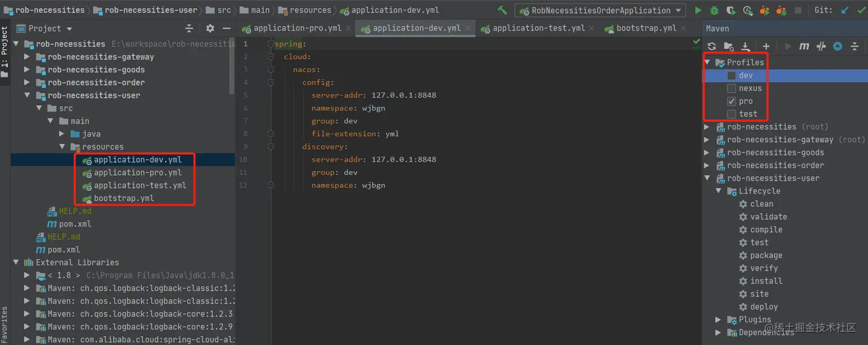Expand rob-necessities-order in Maven panel

(x=708, y=165)
